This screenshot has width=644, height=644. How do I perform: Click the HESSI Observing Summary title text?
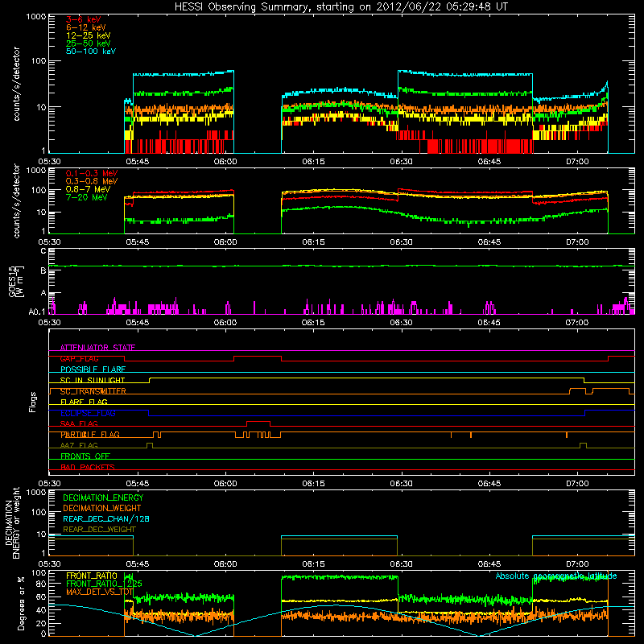click(x=341, y=7)
